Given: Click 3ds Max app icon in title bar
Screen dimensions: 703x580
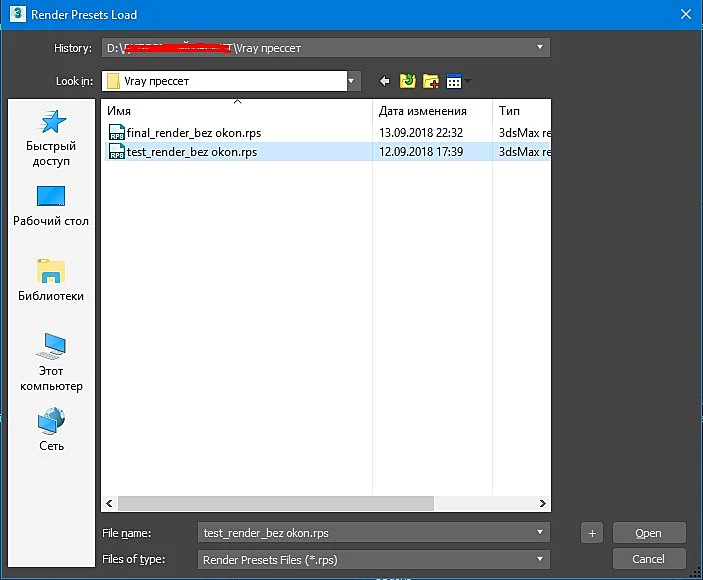Looking at the screenshot, I should point(17,14).
